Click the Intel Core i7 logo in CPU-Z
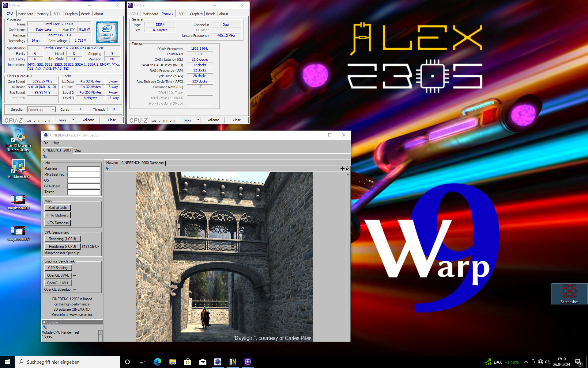Image resolution: width=588 pixels, height=368 pixels. (x=107, y=32)
